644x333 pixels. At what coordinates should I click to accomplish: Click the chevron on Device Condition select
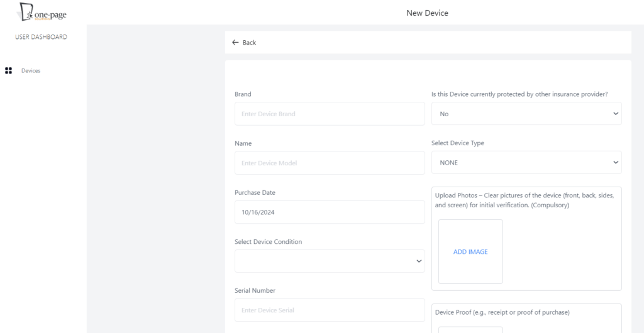419,261
